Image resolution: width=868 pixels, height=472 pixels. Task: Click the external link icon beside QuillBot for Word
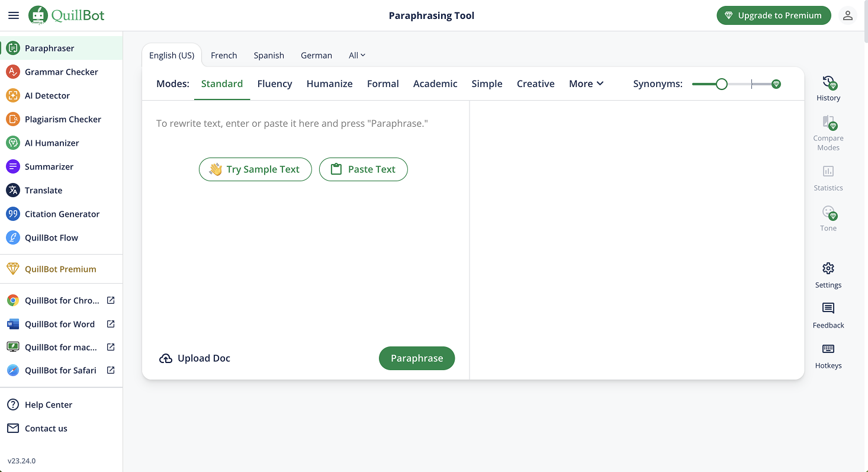[x=111, y=324]
